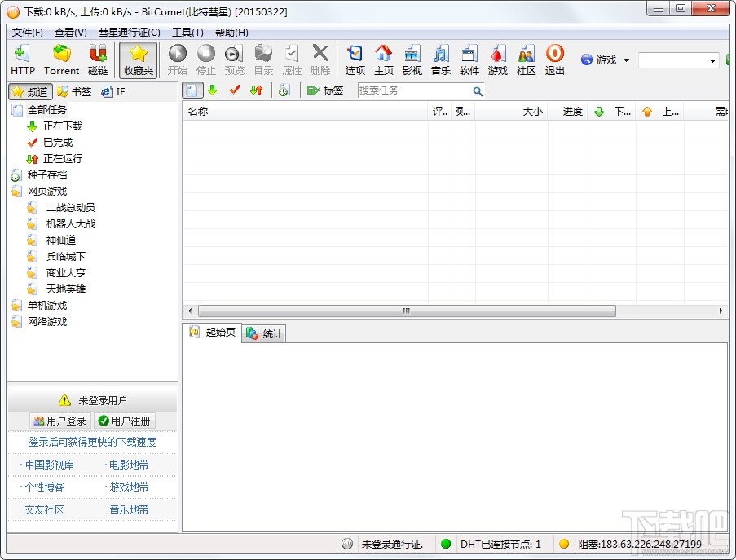Open 神仙道 game entry
The width and height of the screenshot is (736, 560).
[x=60, y=240]
